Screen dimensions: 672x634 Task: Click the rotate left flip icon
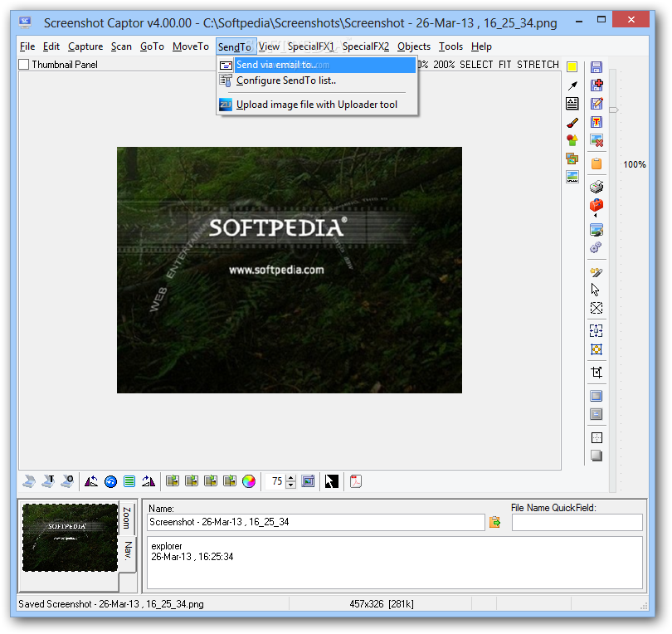click(x=91, y=481)
